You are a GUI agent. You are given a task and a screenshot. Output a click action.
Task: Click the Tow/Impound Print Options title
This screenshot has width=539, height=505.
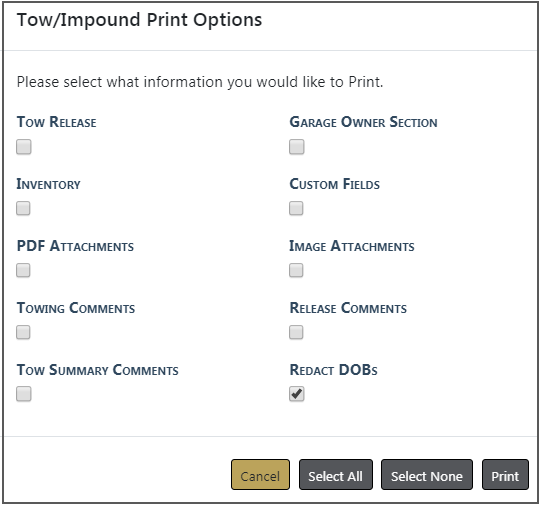(139, 20)
